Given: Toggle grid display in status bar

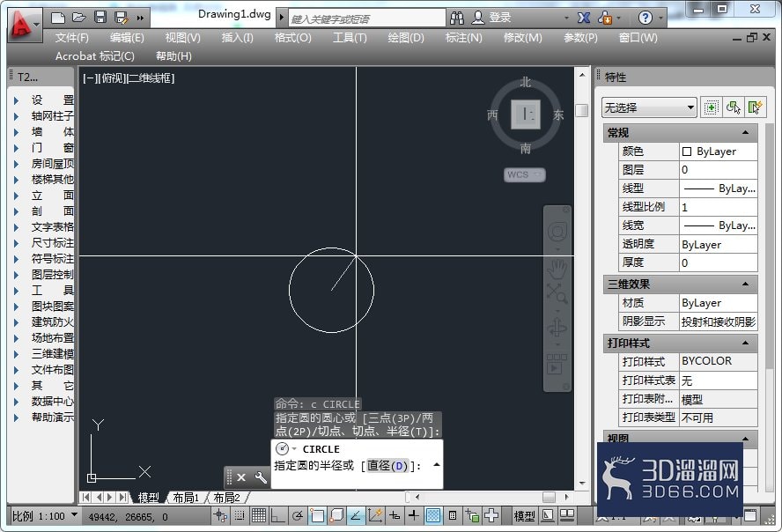Looking at the screenshot, I should [258, 515].
